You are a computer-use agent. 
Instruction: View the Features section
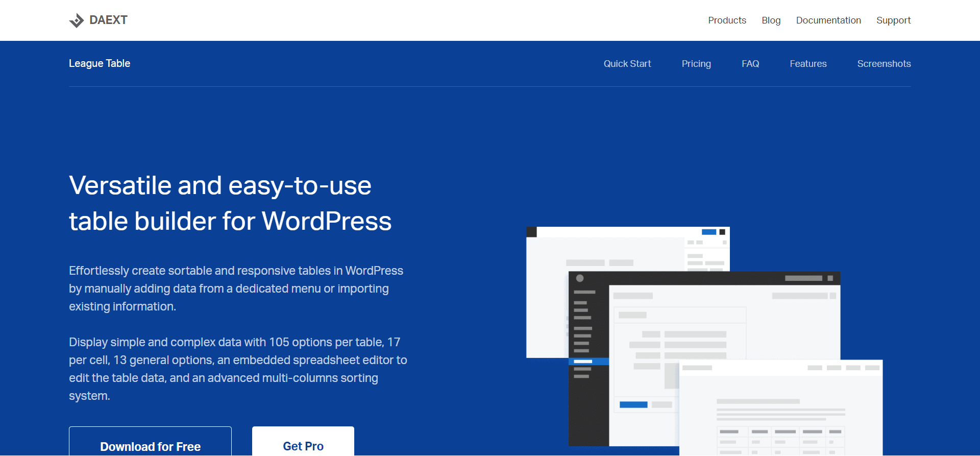point(808,64)
